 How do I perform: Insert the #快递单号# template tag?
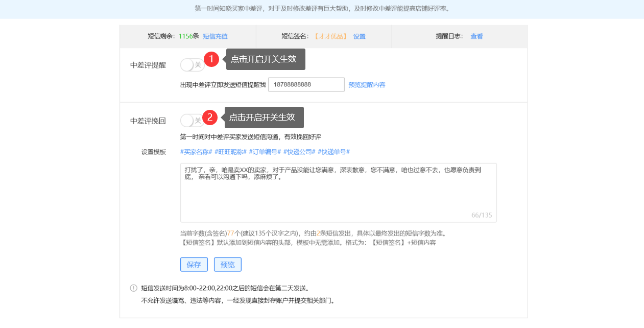333,152
